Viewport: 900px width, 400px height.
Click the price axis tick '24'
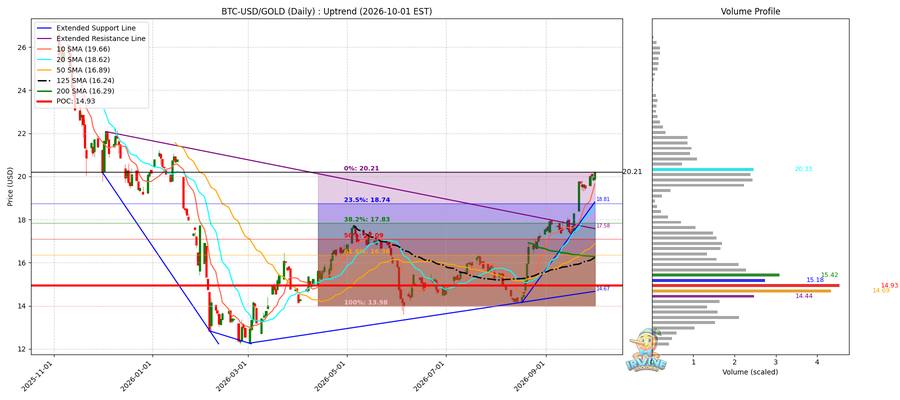pyautogui.click(x=21, y=90)
